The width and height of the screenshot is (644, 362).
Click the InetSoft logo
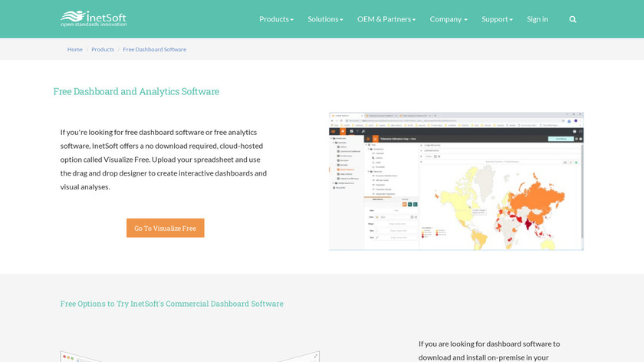[94, 18]
